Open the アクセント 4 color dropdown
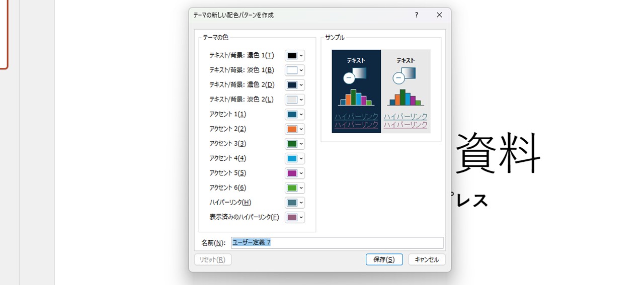This screenshot has width=644, height=285. [x=295, y=158]
